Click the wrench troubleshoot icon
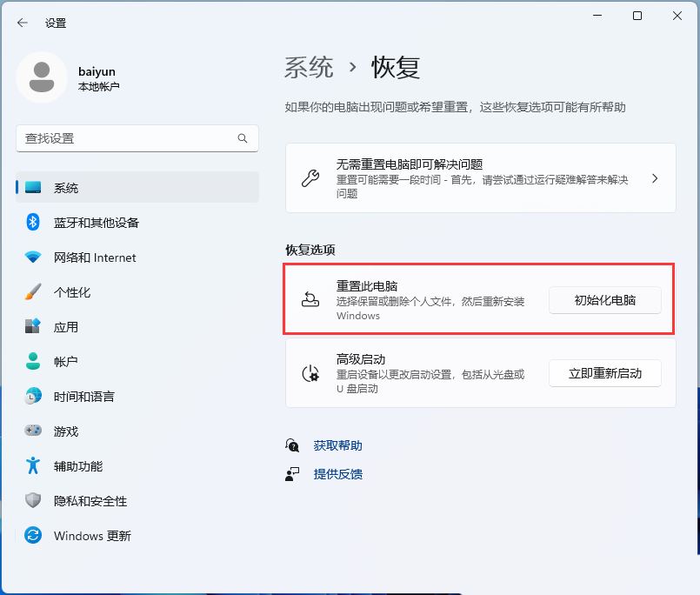This screenshot has width=700, height=595. pyautogui.click(x=310, y=178)
